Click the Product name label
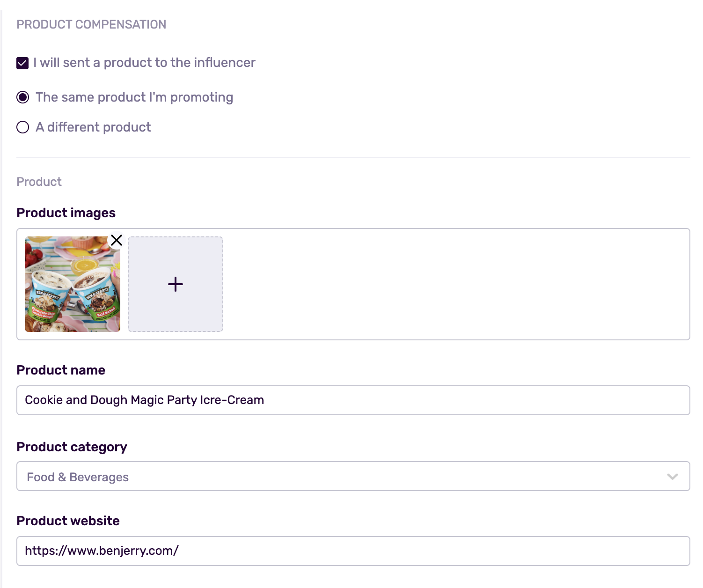Viewport: 703px width, 588px height. coord(61,370)
